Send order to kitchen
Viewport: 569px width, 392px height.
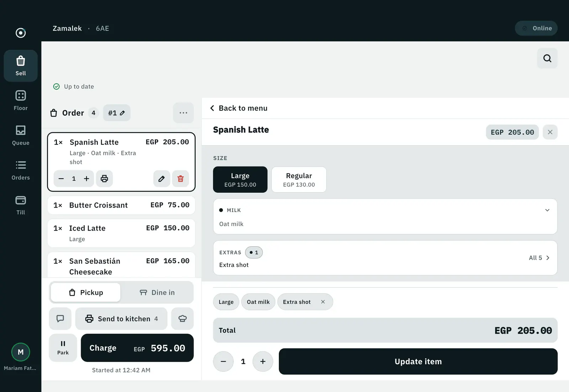pyautogui.click(x=121, y=318)
